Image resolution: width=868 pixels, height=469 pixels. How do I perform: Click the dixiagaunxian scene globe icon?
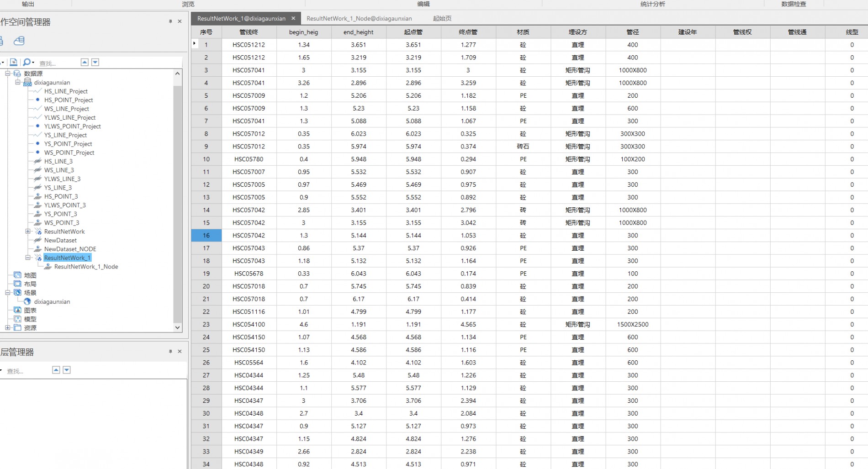tap(27, 301)
